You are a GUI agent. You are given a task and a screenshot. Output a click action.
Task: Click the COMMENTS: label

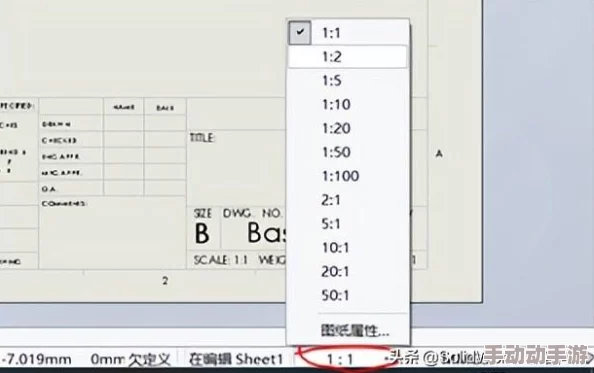pyautogui.click(x=64, y=204)
